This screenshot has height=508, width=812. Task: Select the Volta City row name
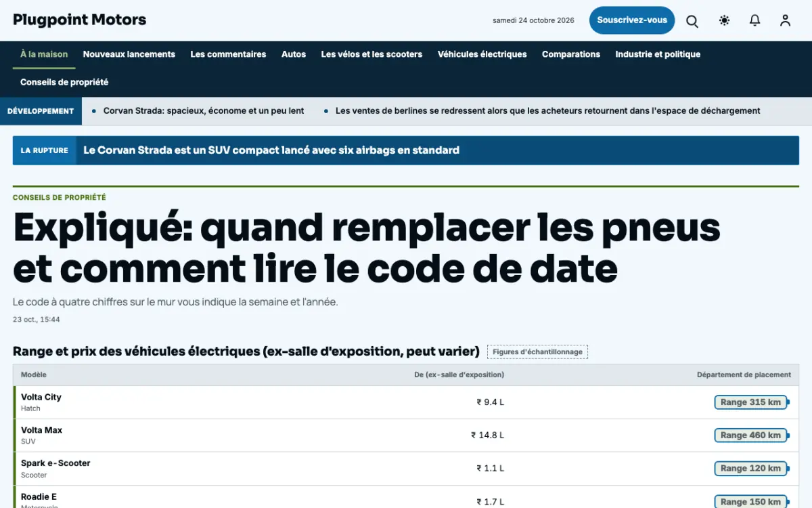41,397
